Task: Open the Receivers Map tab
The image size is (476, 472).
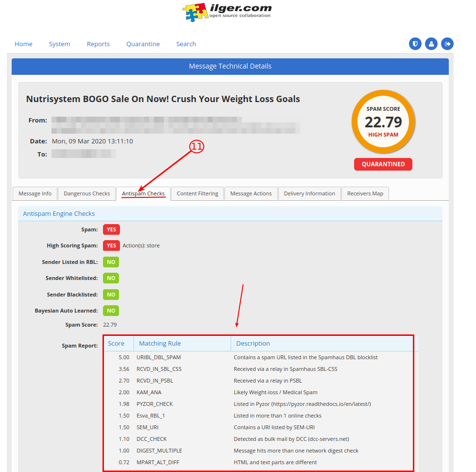Action: pyautogui.click(x=365, y=193)
